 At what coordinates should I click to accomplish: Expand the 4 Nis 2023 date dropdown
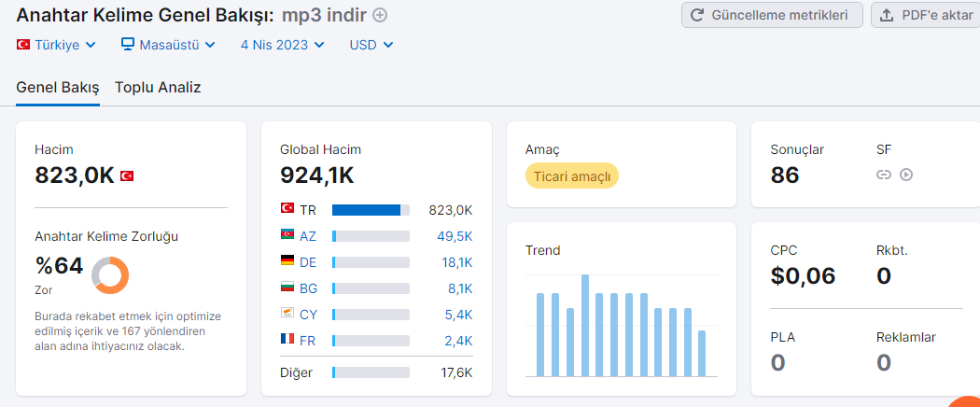(x=283, y=45)
